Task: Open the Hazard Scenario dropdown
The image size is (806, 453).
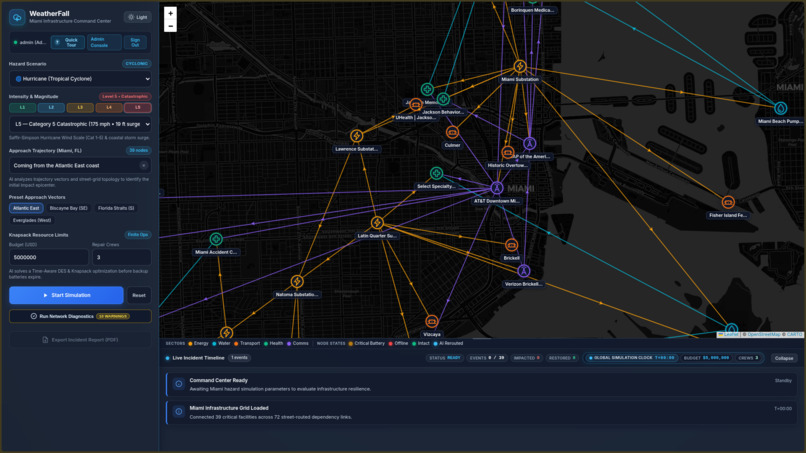Action: pos(80,79)
